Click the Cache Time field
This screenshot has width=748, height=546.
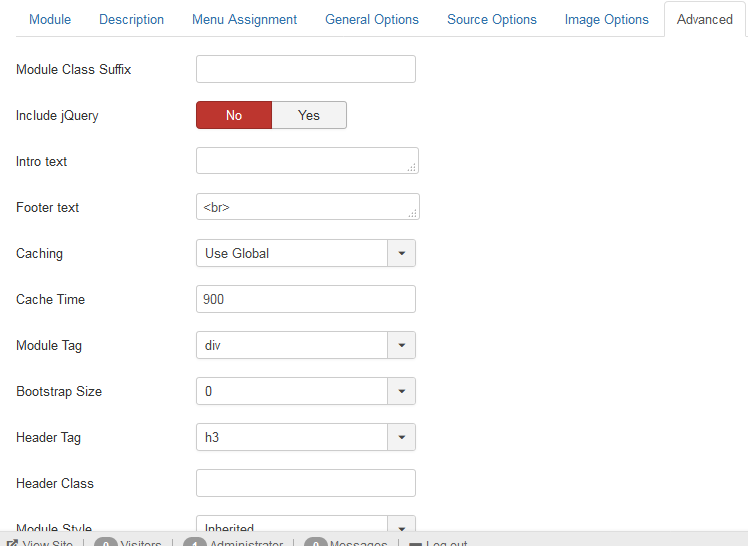tap(306, 299)
